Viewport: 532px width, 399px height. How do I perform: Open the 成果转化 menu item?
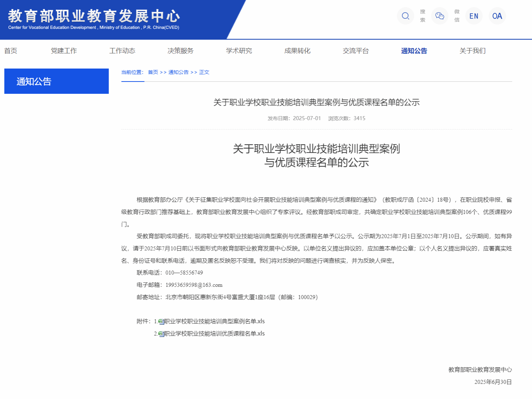coord(297,51)
